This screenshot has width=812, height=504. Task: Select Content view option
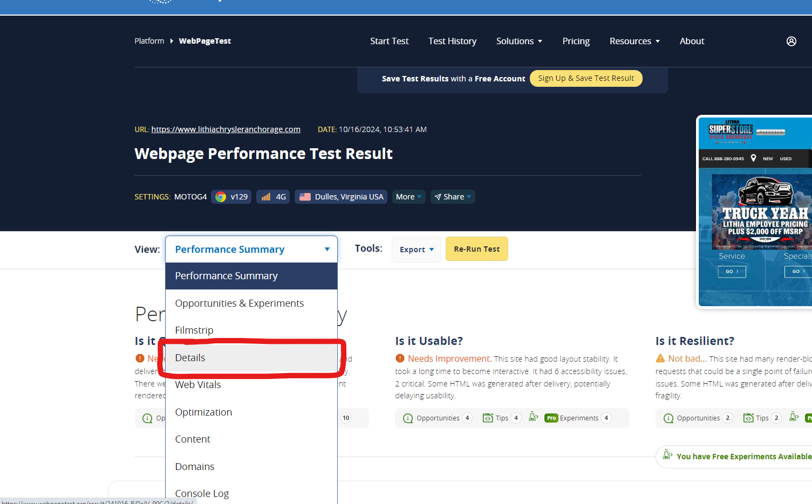pos(251,439)
